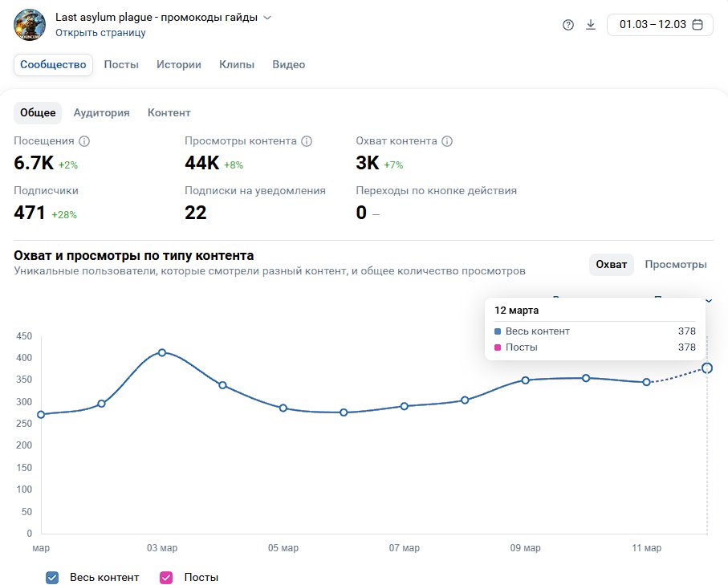Image resolution: width=728 pixels, height=585 pixels.
Task: Click the calendar icon in date range
Action: pos(697,25)
